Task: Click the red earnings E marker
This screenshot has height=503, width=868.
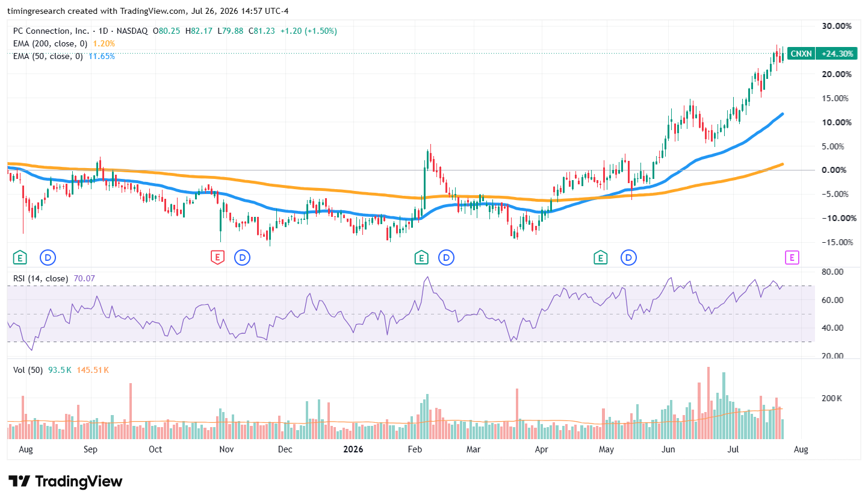Action: (217, 258)
